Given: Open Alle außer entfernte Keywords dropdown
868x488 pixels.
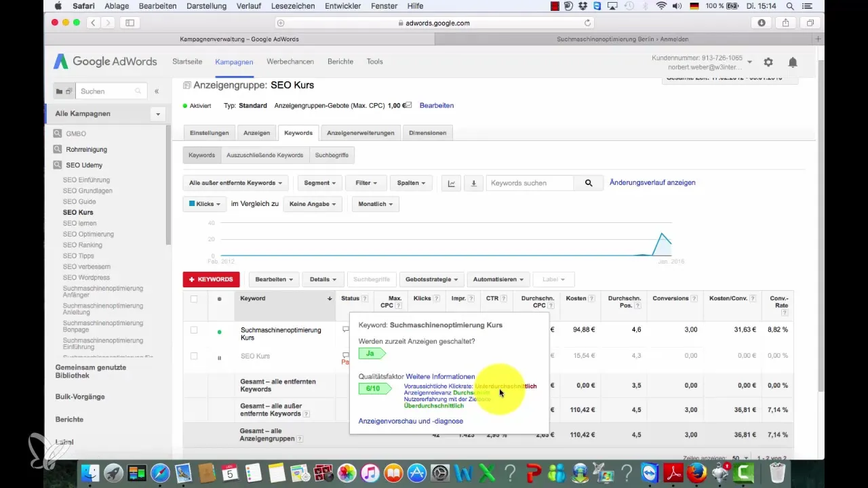Looking at the screenshot, I should pos(236,183).
